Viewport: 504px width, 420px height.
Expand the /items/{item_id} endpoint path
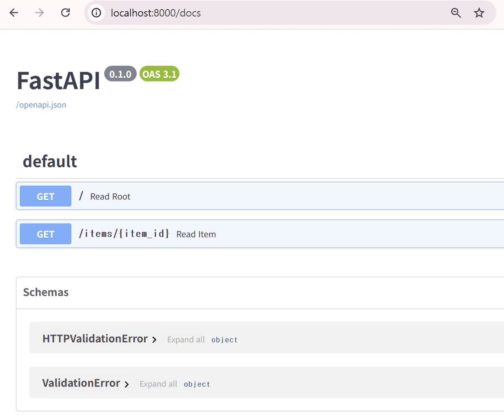point(124,234)
